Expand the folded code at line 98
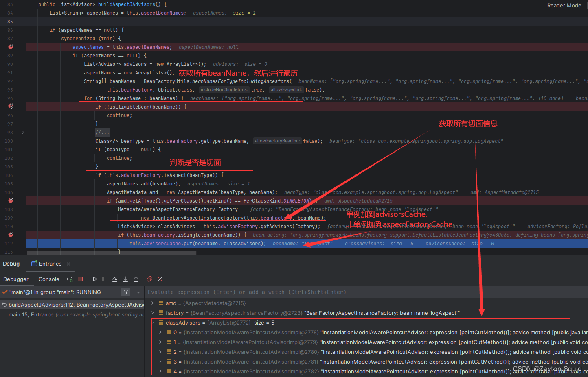588x377 pixels. point(23,132)
